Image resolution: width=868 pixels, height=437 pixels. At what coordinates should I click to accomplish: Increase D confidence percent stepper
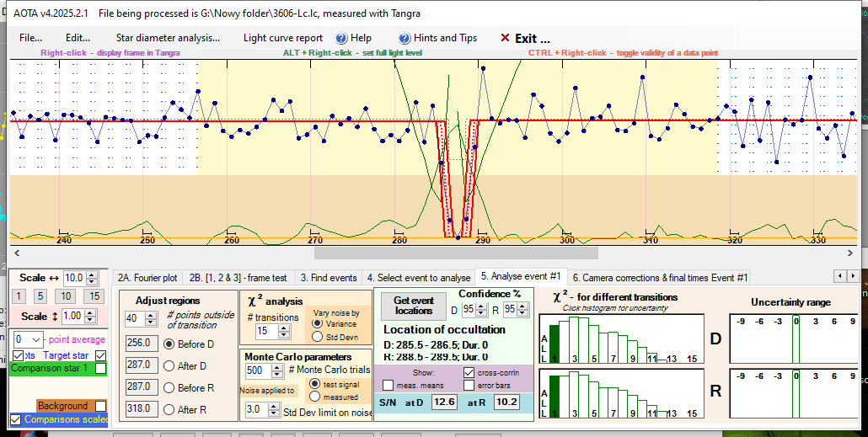tap(481, 306)
